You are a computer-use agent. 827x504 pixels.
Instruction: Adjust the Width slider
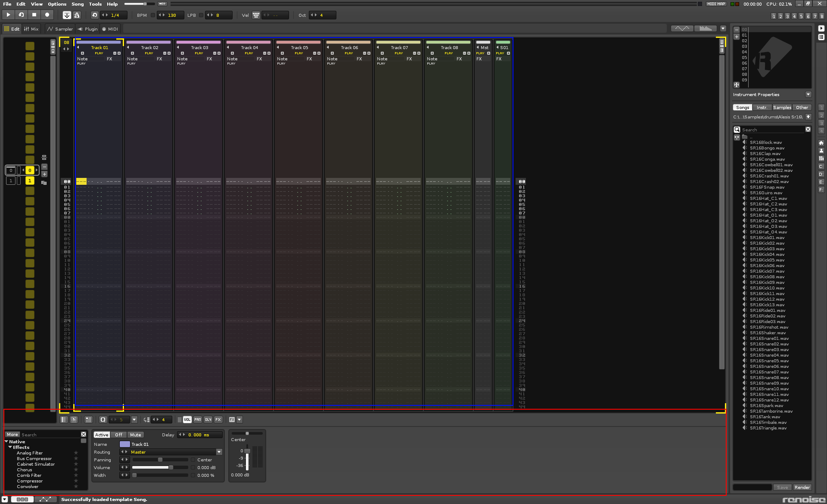[x=160, y=475]
